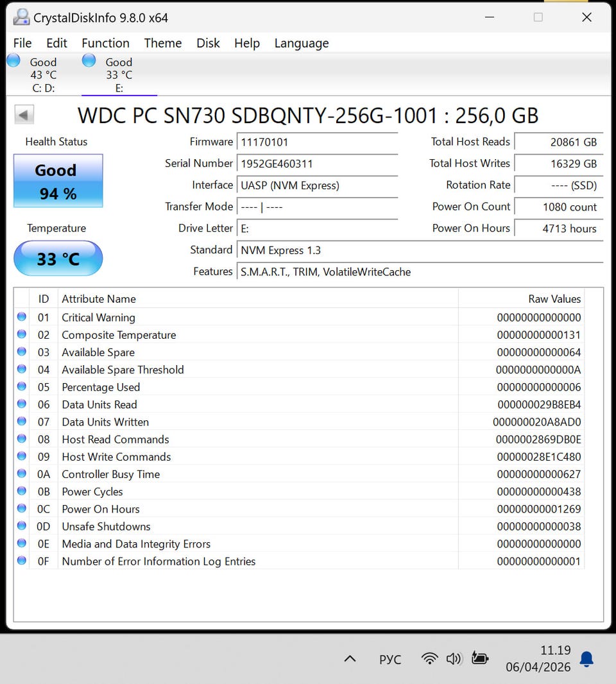
Task: Click the Transfer Mode field
Action: (317, 207)
